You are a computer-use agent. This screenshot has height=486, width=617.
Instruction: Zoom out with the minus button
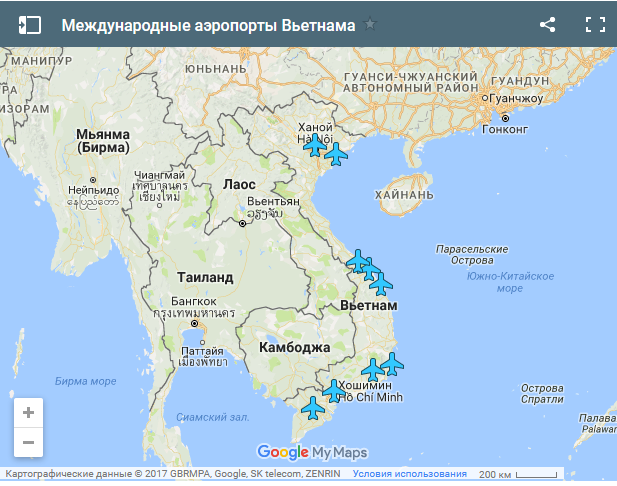tap(28, 441)
